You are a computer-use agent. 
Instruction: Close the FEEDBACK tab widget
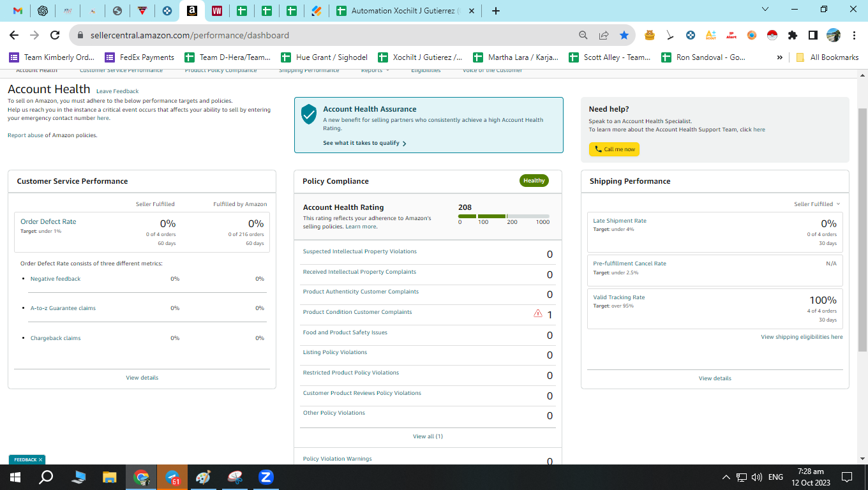(40, 459)
